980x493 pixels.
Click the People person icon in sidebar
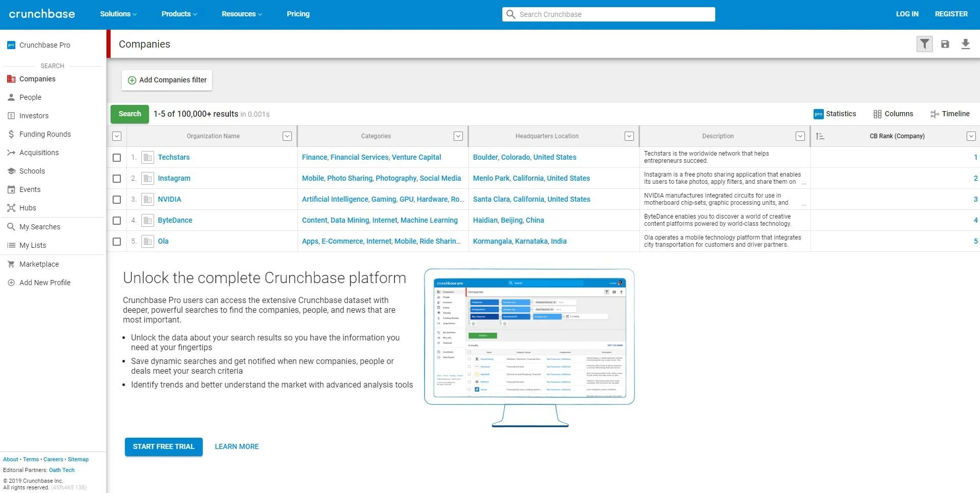tap(11, 97)
